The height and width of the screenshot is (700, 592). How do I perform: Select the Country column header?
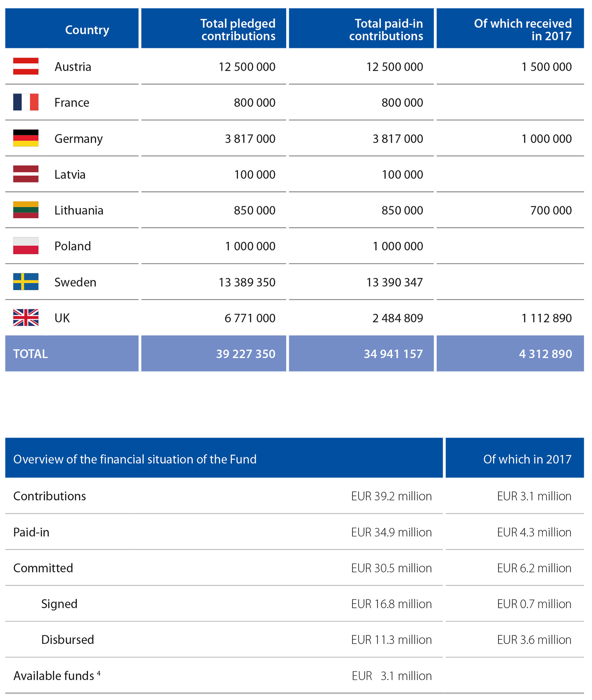pyautogui.click(x=87, y=30)
